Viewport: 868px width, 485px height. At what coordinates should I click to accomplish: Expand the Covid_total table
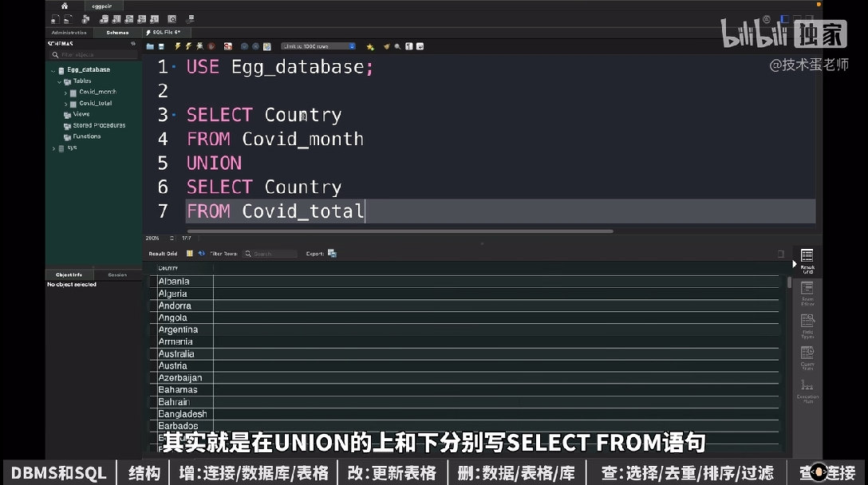[x=65, y=104]
